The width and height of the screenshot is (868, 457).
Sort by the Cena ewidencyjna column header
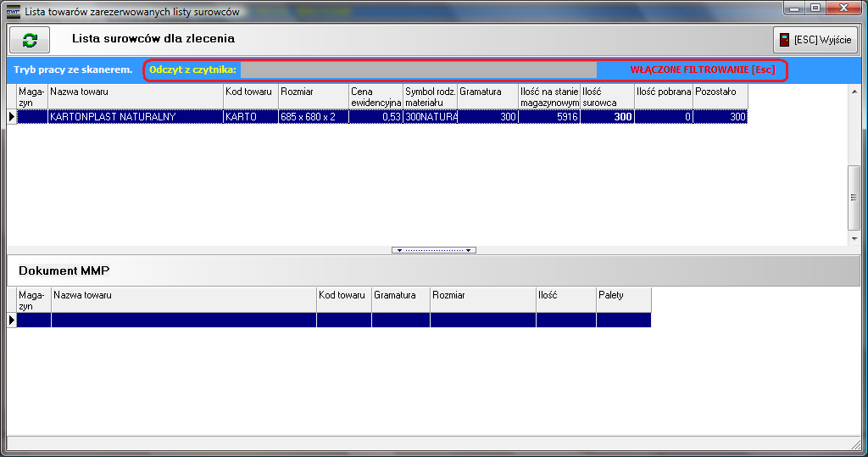pos(375,97)
